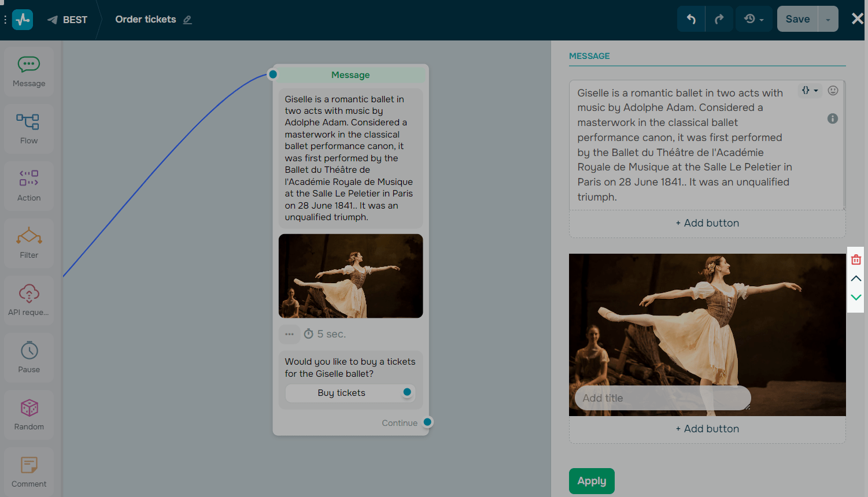Add an API request block
Viewport: 868px width, 497px height.
click(x=29, y=301)
